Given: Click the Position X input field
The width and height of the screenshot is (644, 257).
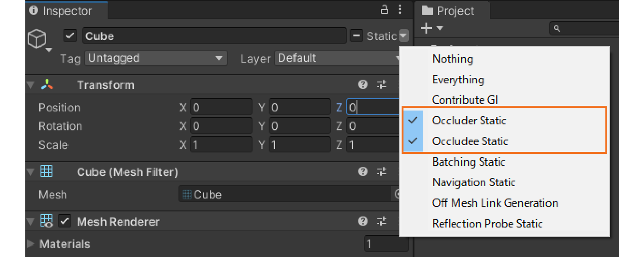Looking at the screenshot, I should 221,108.
